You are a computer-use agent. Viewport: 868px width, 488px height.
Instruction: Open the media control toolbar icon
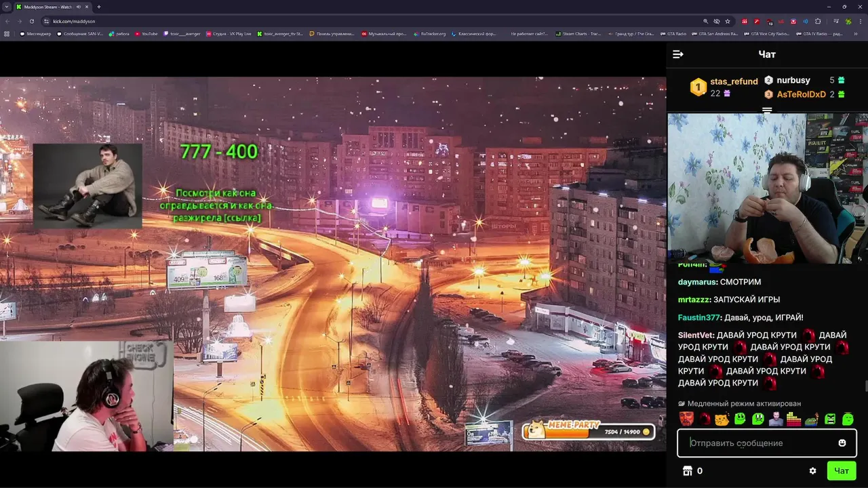click(x=836, y=21)
